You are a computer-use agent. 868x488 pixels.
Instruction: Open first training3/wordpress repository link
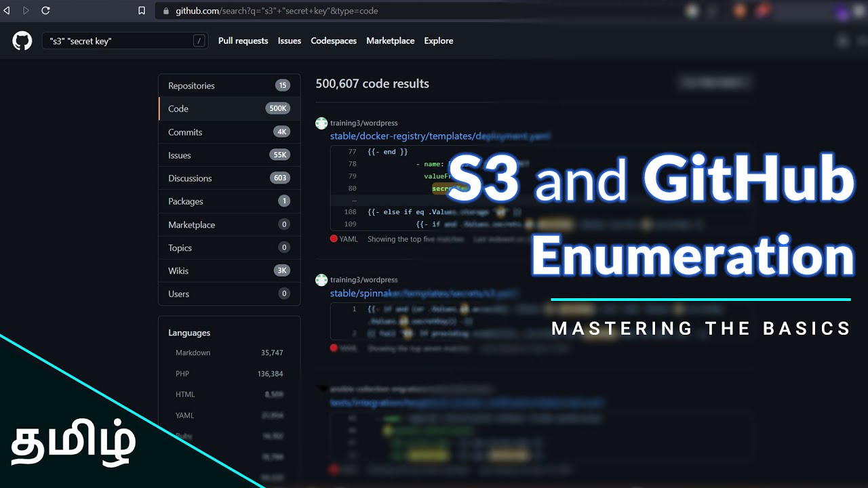(x=363, y=123)
